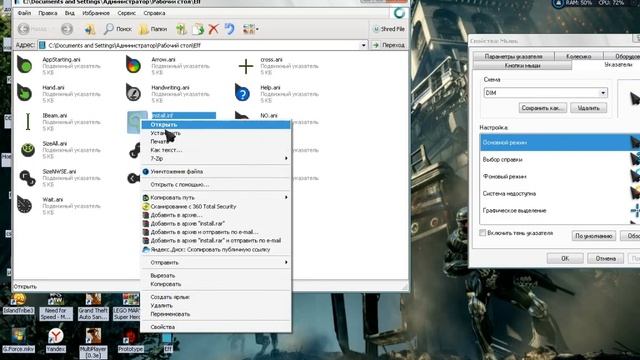640x360 pixels.
Task: Choose Добавить в архив "install.rar"
Action: (216, 224)
